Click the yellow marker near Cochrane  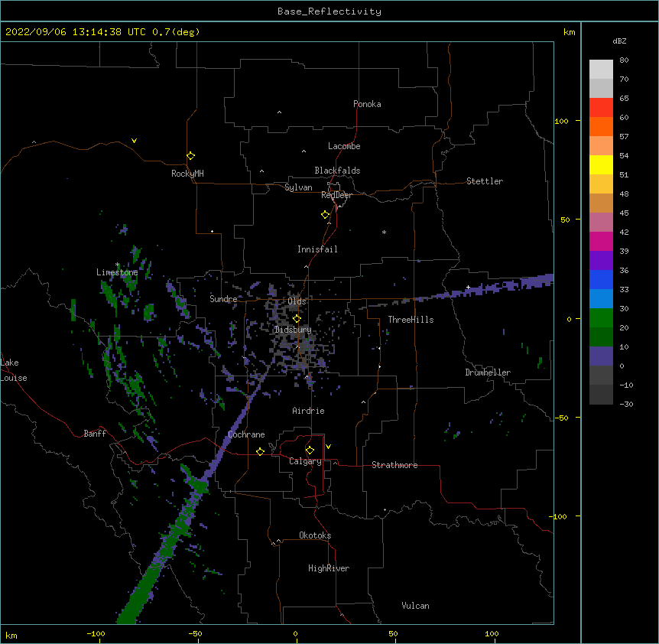click(260, 451)
